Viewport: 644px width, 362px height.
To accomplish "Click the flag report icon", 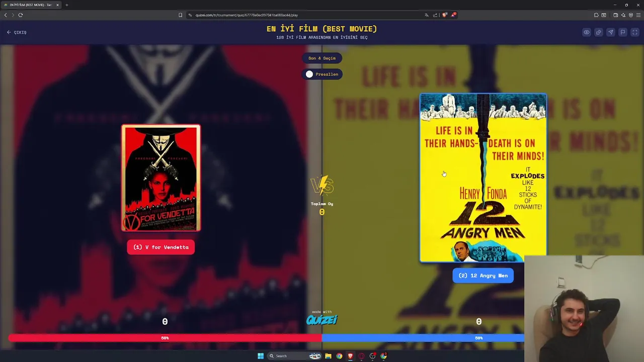I will [623, 32].
